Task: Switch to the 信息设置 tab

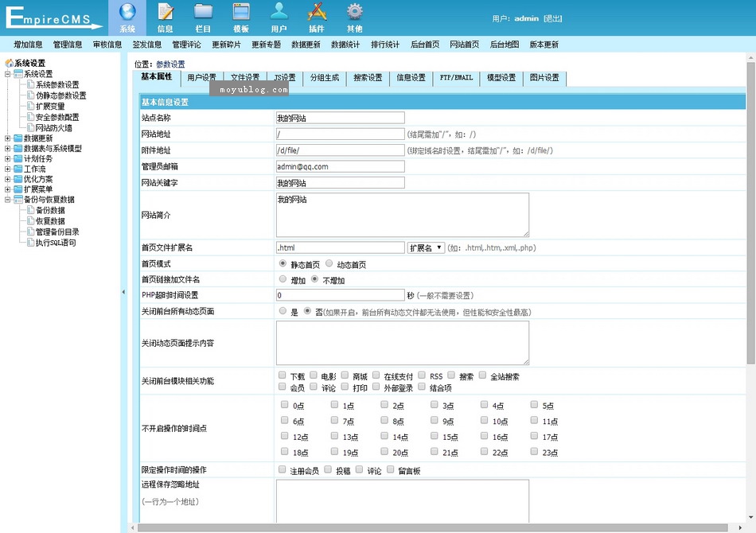Action: pyautogui.click(x=411, y=78)
